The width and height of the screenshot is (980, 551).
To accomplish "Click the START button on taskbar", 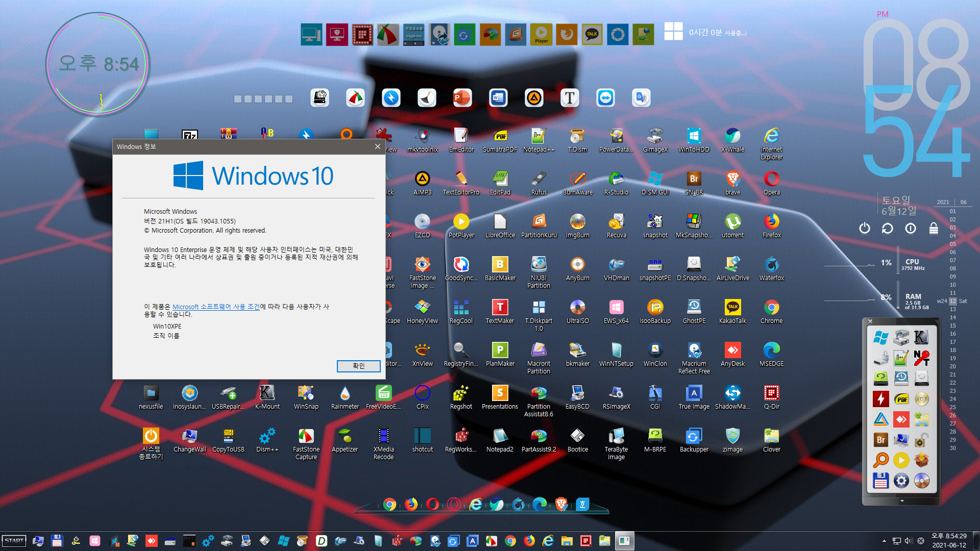I will coord(14,541).
